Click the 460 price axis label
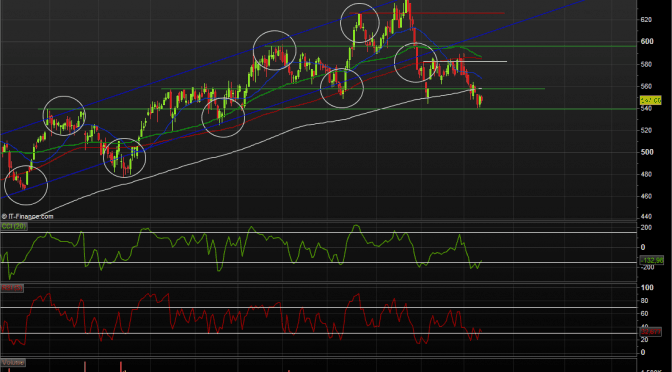Screen dimensions: 672x372 [646, 196]
